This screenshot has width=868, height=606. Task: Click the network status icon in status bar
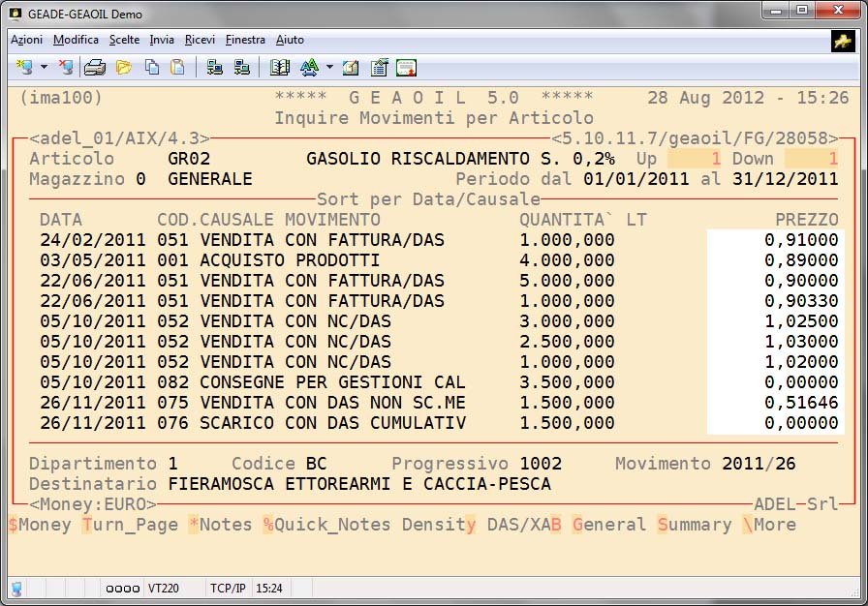[16, 588]
